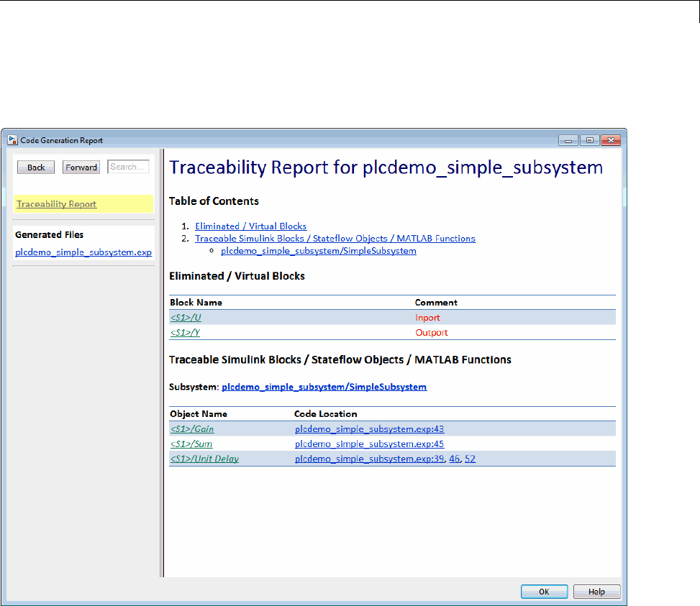The height and width of the screenshot is (606, 700).
Task: Open the Traceability Report sidebar link
Action: click(56, 203)
